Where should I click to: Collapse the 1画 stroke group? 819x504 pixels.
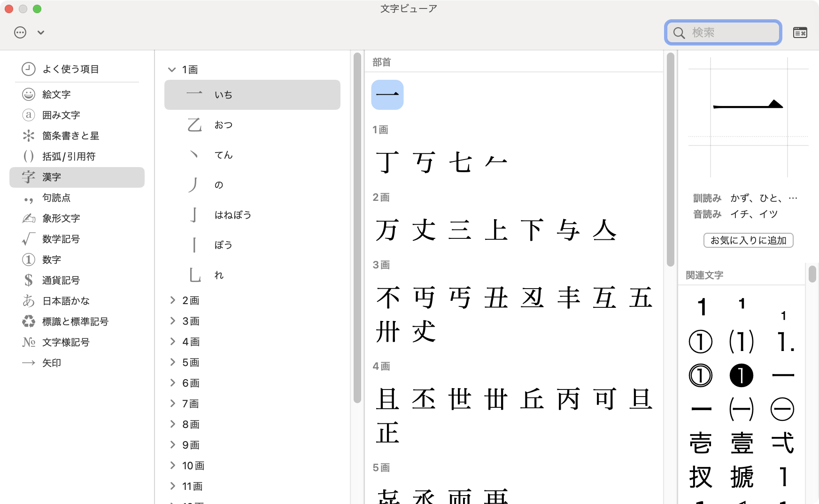172,69
